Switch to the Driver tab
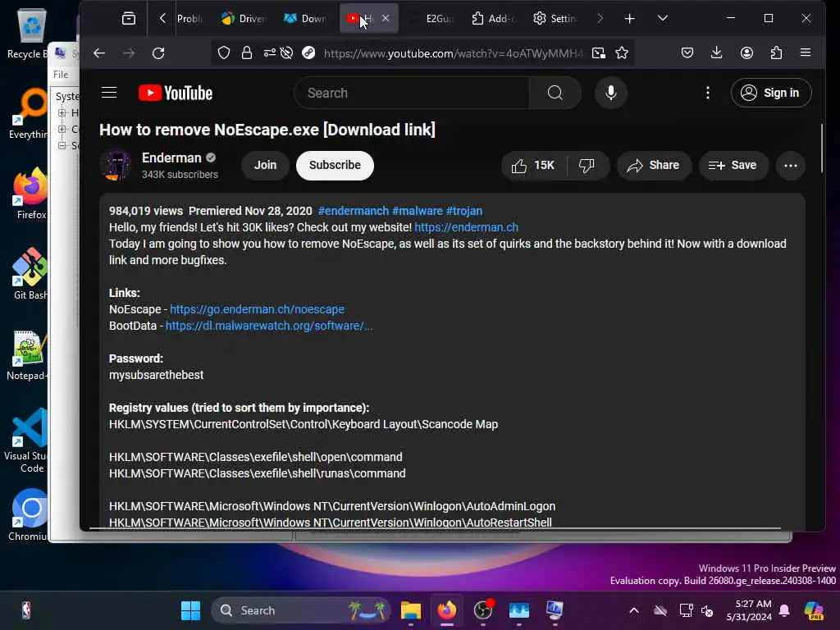 pyautogui.click(x=243, y=19)
